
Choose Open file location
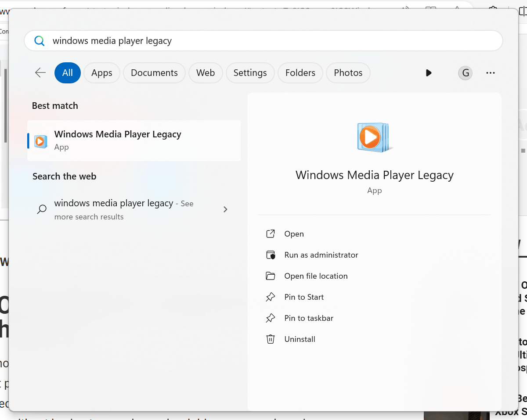pos(316,276)
